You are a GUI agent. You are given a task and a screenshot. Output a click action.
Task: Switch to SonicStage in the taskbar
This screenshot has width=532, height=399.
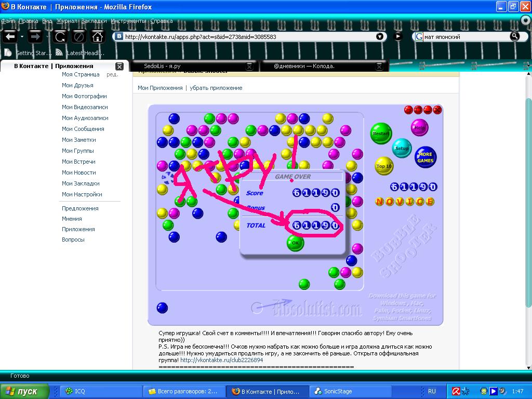[x=352, y=391]
